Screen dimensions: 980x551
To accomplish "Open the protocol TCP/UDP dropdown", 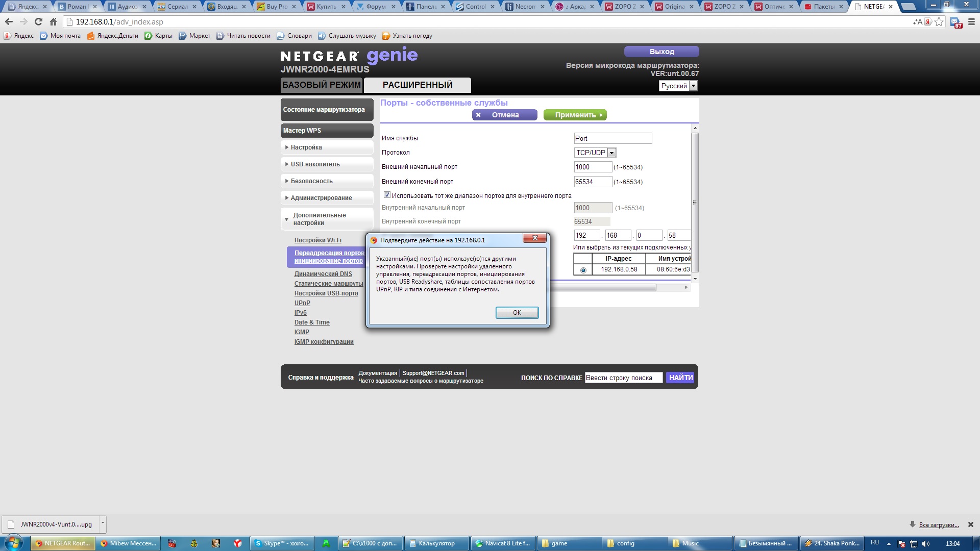I will pyautogui.click(x=595, y=153).
